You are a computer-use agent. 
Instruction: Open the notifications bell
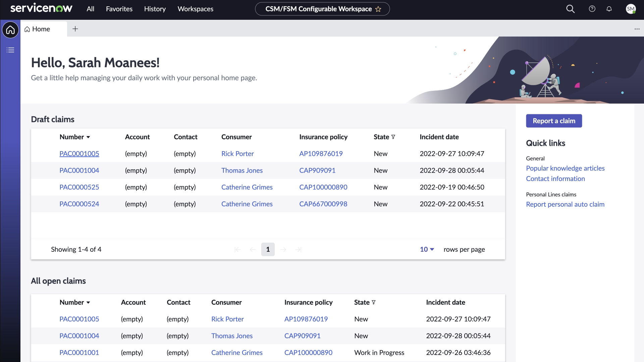tap(609, 9)
